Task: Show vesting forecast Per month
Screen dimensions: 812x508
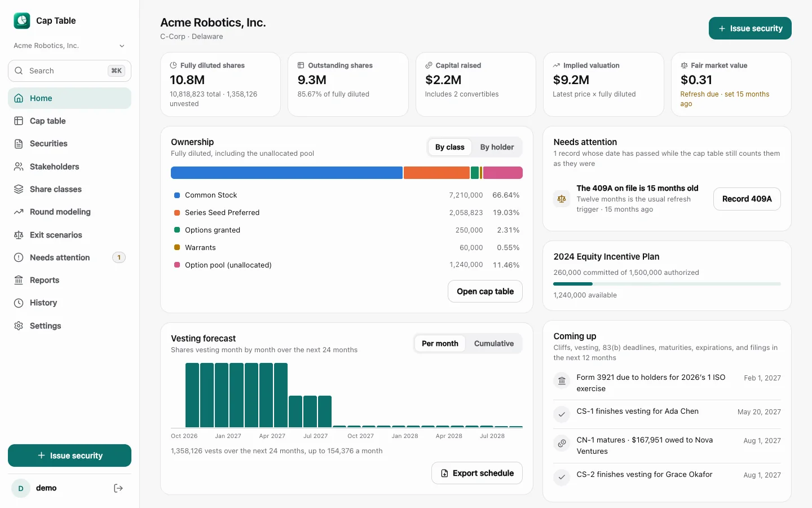Action: [440, 344]
